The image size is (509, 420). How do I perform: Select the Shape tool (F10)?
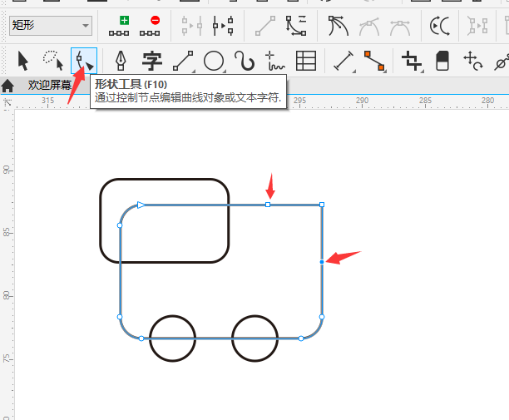pos(84,61)
